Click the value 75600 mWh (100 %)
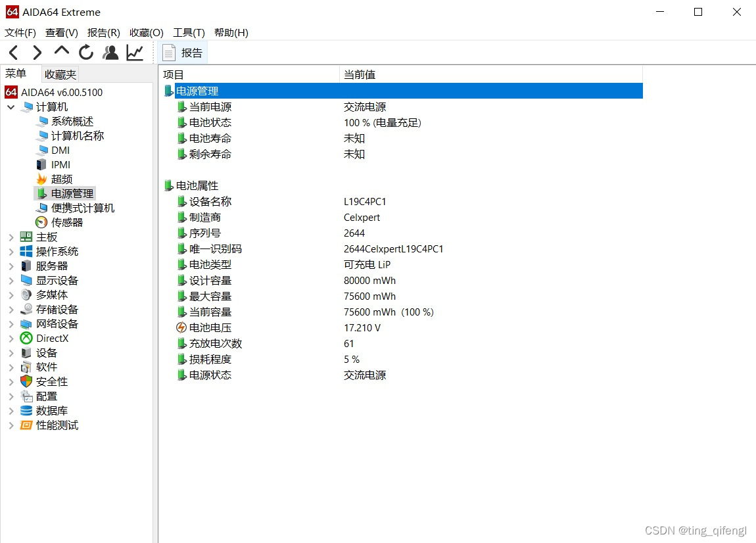This screenshot has height=543, width=756. click(389, 312)
